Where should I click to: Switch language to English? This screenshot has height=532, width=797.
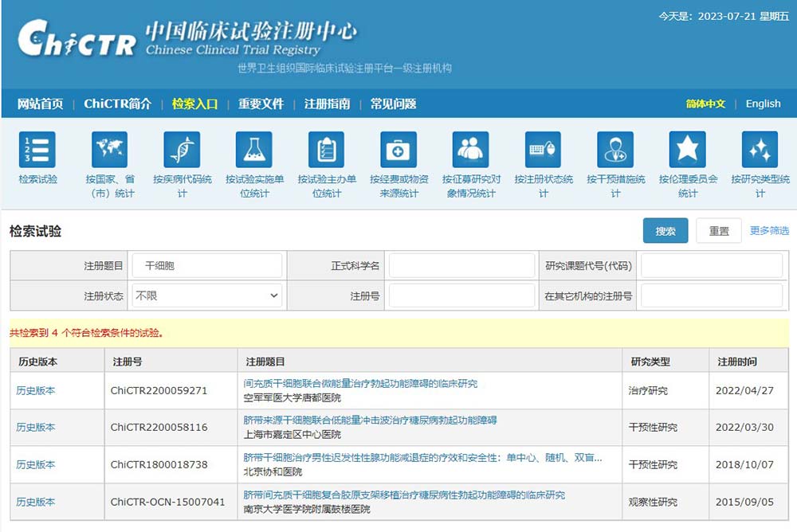pos(763,104)
